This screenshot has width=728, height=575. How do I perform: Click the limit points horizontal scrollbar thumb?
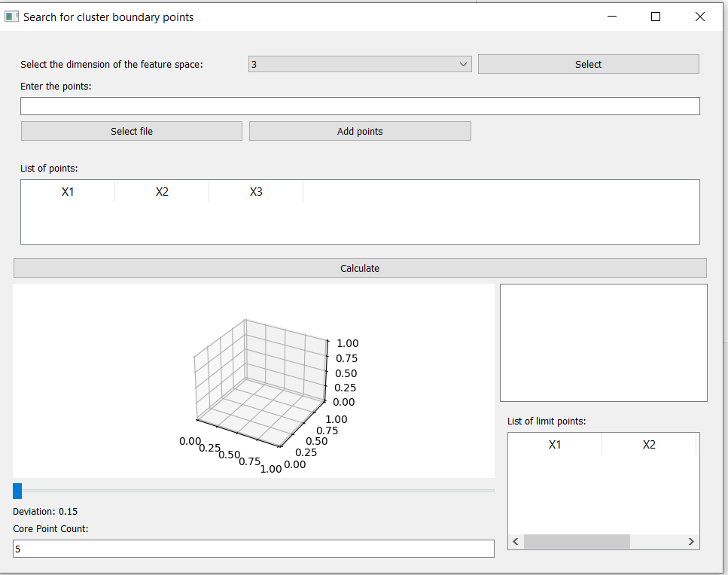pyautogui.click(x=577, y=541)
